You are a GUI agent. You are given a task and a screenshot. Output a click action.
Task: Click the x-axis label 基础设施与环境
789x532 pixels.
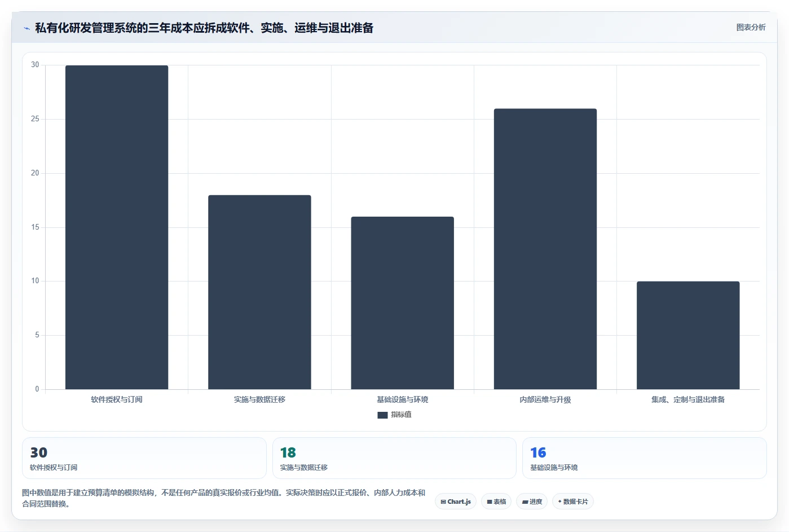pyautogui.click(x=403, y=399)
